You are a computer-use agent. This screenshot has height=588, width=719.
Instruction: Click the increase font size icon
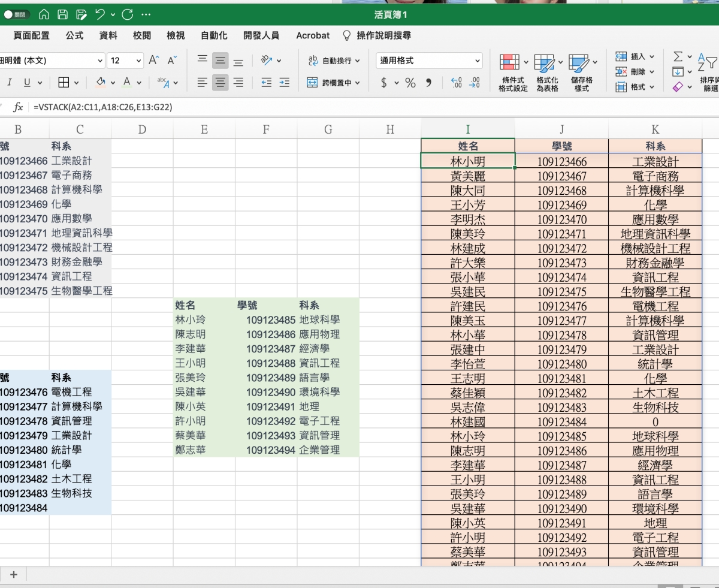tap(153, 61)
